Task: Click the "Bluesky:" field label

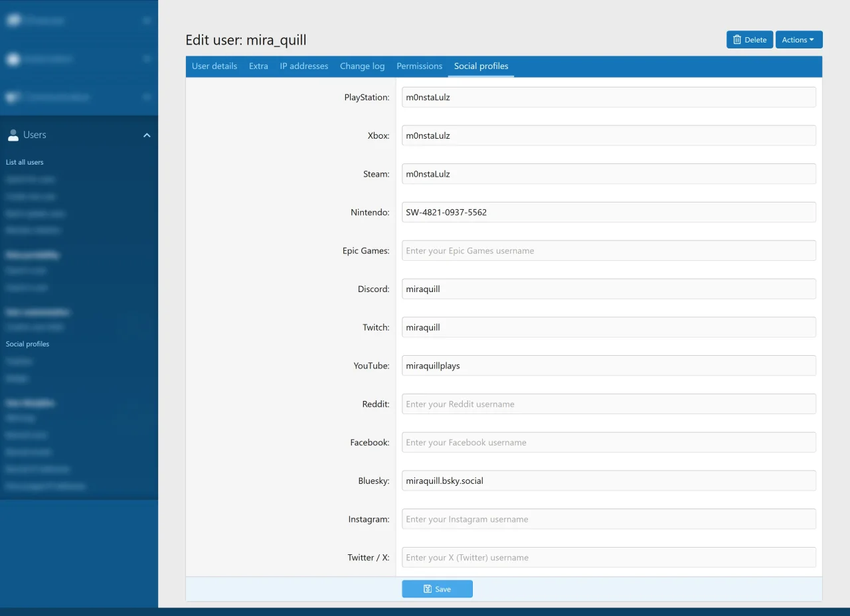Action: [374, 481]
